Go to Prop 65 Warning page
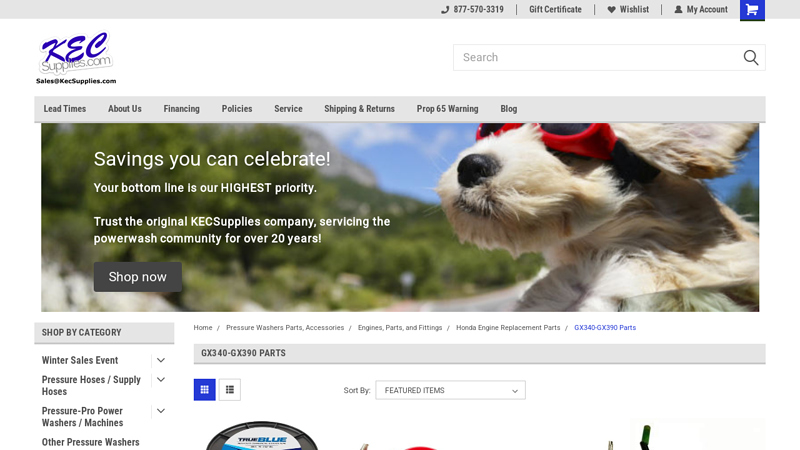 pos(447,109)
